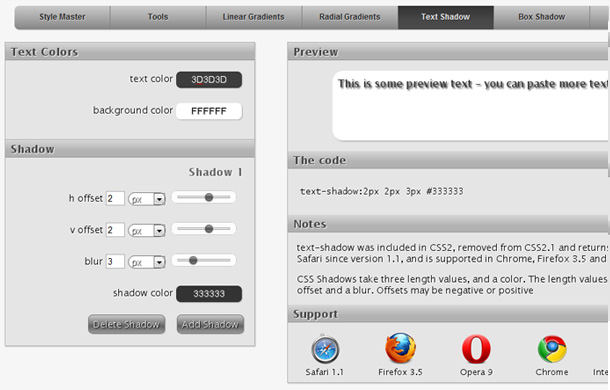Open the Style Master tab

62,17
